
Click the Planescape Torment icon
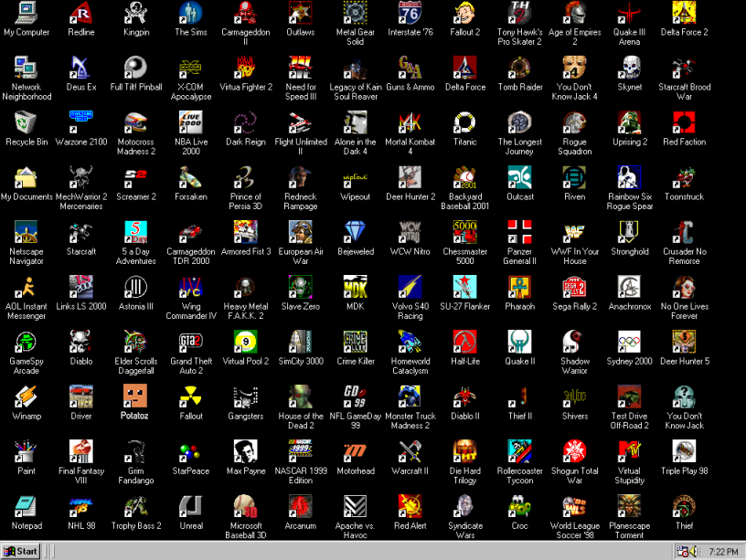click(x=629, y=507)
